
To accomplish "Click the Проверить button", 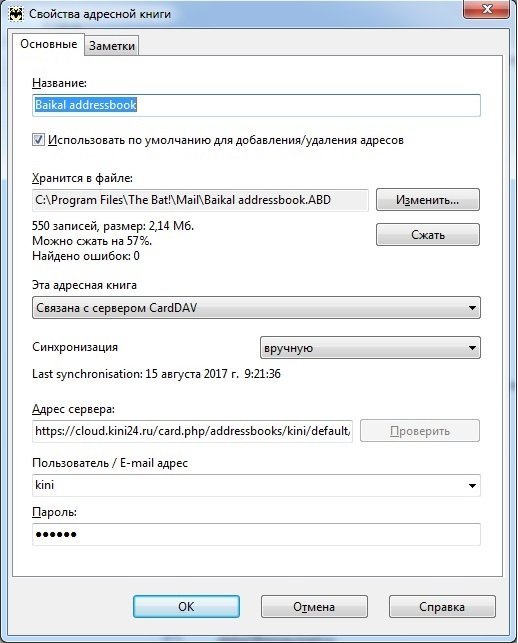I will (x=420, y=431).
